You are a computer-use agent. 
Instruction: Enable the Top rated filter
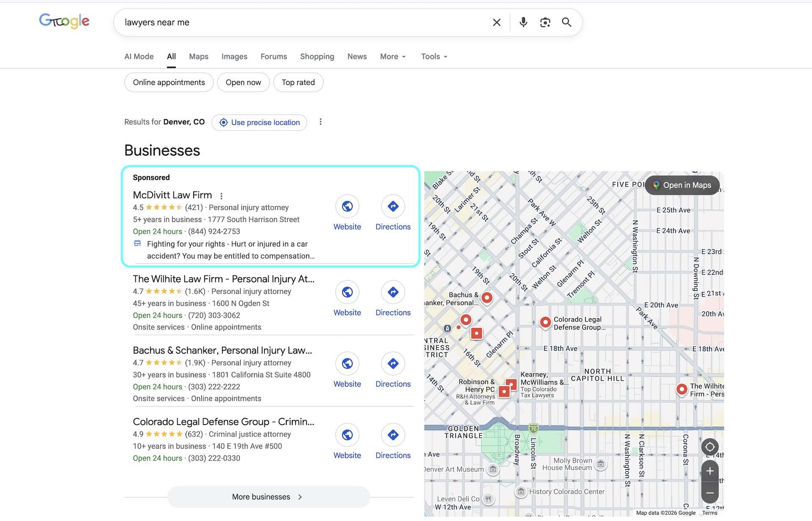coord(298,82)
